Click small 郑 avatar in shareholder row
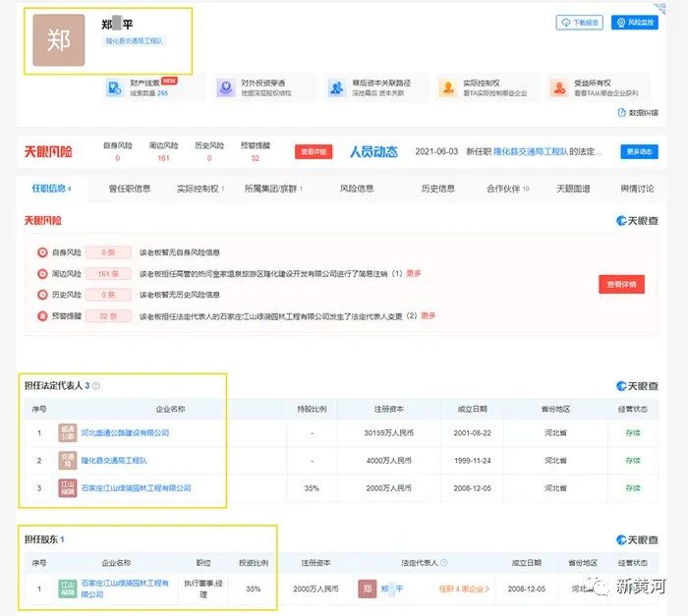This screenshot has height=616, width=688. coord(368,588)
